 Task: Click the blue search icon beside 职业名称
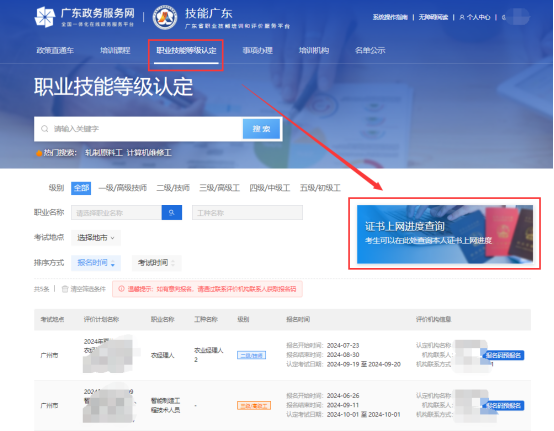(172, 213)
